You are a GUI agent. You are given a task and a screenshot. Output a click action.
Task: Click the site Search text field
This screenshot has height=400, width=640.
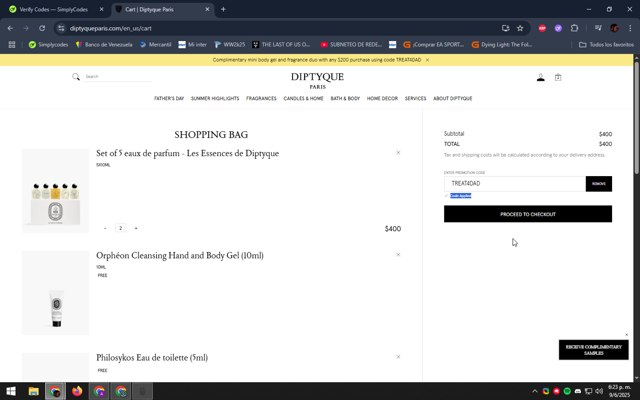tap(118, 77)
